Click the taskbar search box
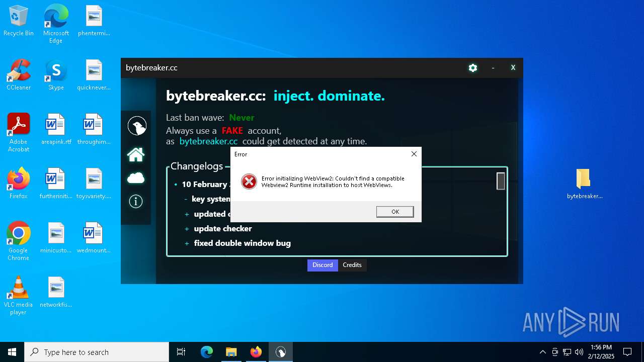Image resolution: width=644 pixels, height=362 pixels. coord(97,352)
